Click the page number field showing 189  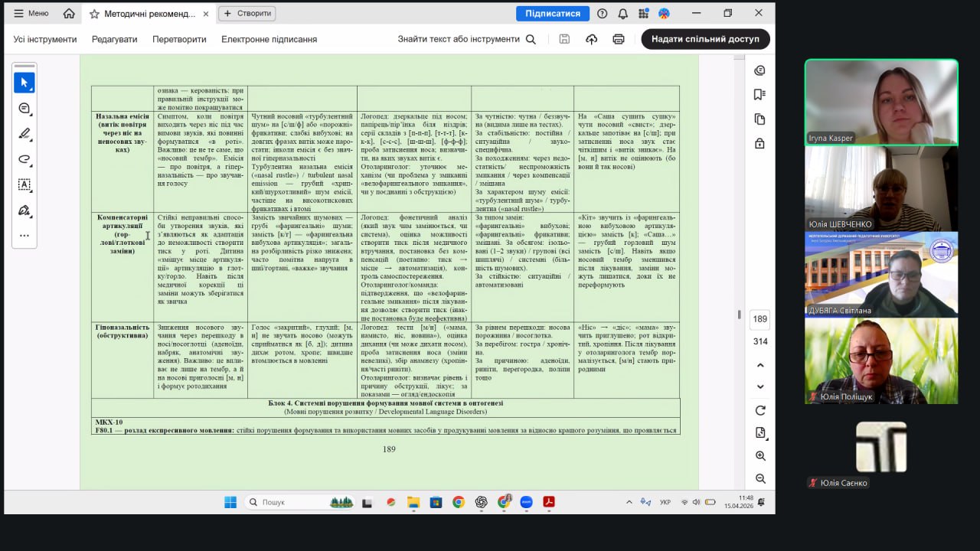click(x=759, y=319)
